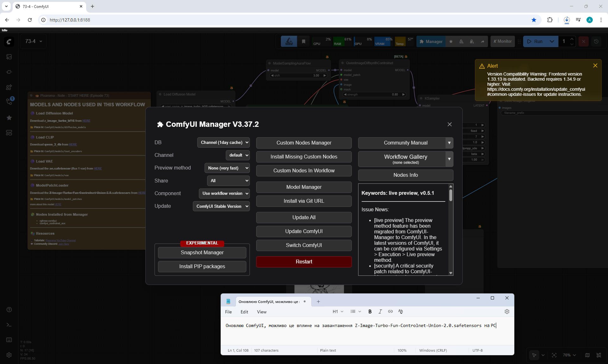The height and width of the screenshot is (364, 608).
Task: Open Chrome extensions puzzle icon
Action: tap(550, 20)
